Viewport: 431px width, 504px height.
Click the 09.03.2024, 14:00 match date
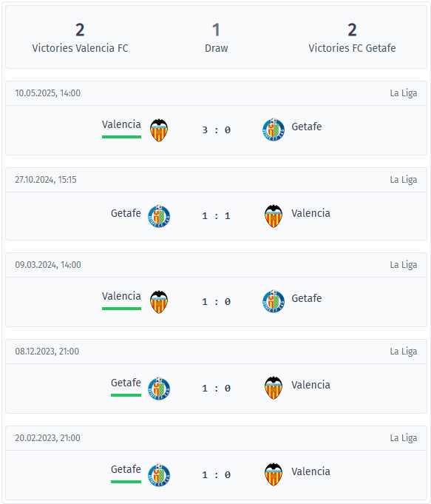48,264
